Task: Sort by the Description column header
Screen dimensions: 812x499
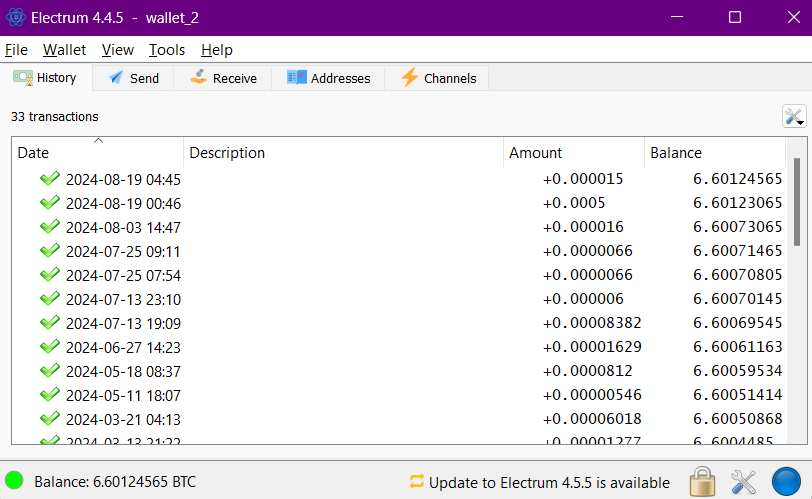Action: [343, 152]
